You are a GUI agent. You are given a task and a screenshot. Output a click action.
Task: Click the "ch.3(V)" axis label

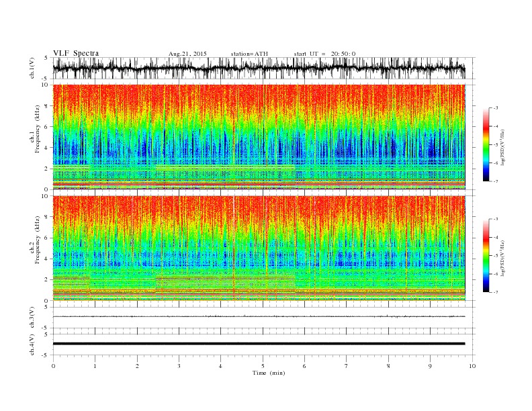click(x=32, y=318)
